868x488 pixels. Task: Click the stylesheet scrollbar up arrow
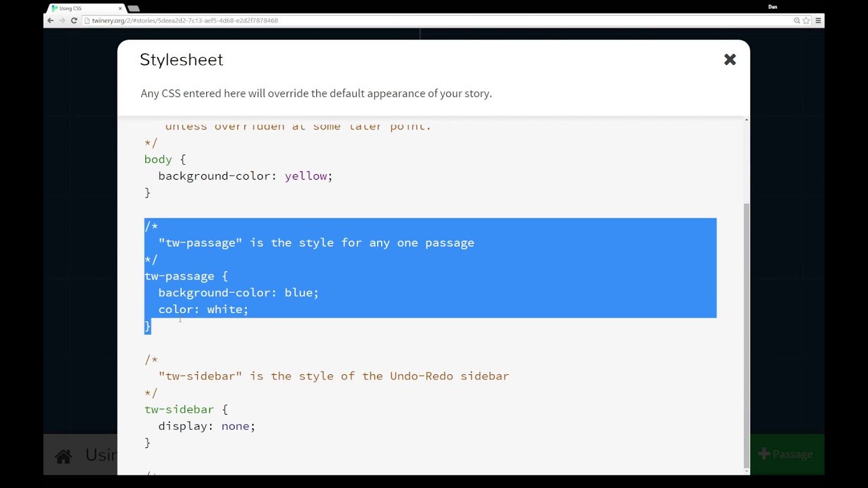coord(747,120)
